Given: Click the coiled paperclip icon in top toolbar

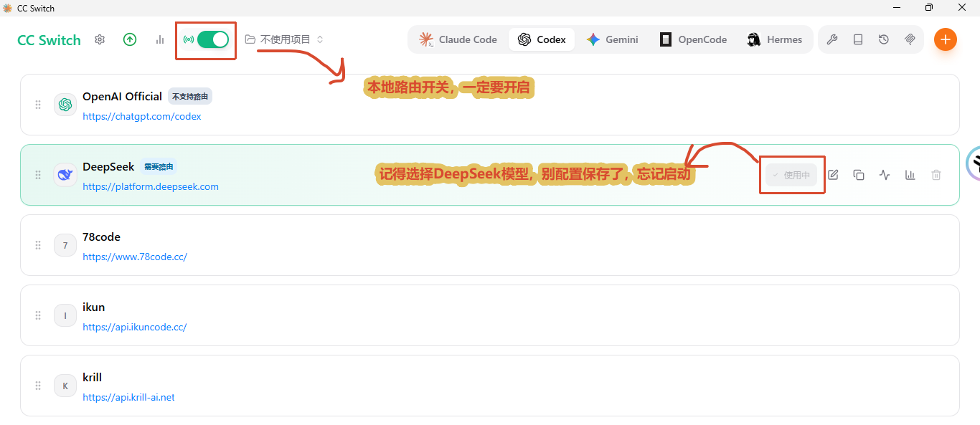Looking at the screenshot, I should (x=910, y=39).
